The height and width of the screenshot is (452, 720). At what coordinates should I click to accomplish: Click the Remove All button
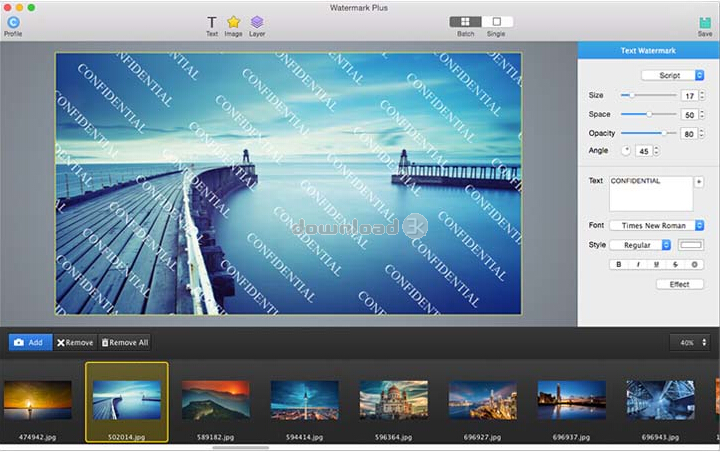tap(125, 342)
